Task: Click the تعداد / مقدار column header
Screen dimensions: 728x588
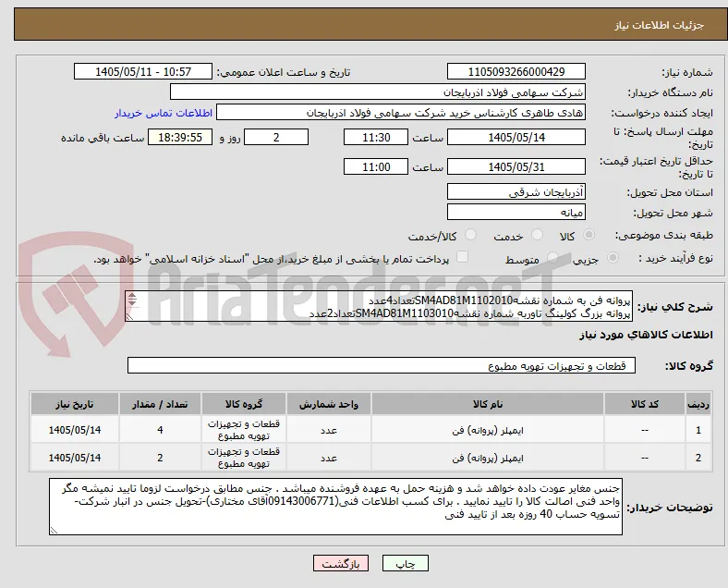Action: tap(160, 404)
